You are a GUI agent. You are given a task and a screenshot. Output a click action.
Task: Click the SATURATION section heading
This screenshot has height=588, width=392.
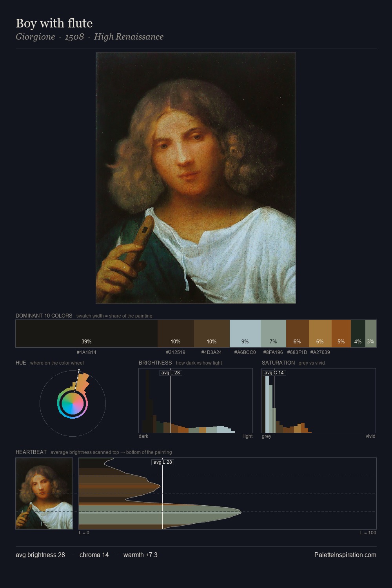click(x=278, y=363)
